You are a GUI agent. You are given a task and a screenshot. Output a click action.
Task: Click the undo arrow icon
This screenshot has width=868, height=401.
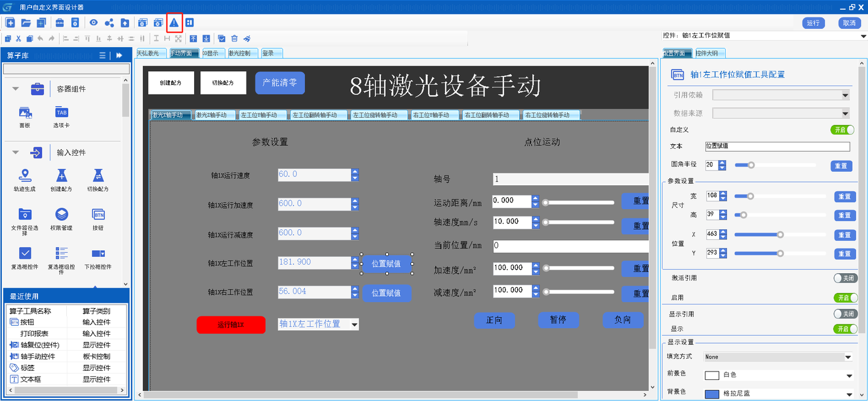[40, 39]
